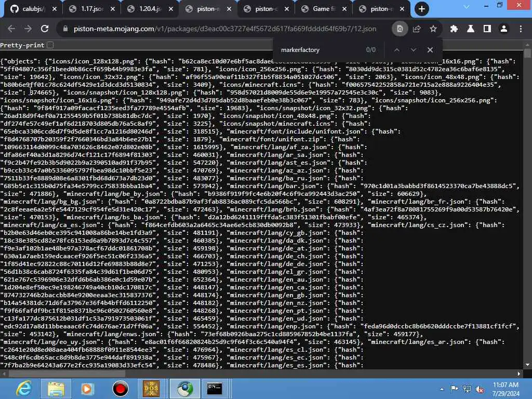Close the 1.17.json tab
Viewport: 532px width, 399px height.
[113, 9]
